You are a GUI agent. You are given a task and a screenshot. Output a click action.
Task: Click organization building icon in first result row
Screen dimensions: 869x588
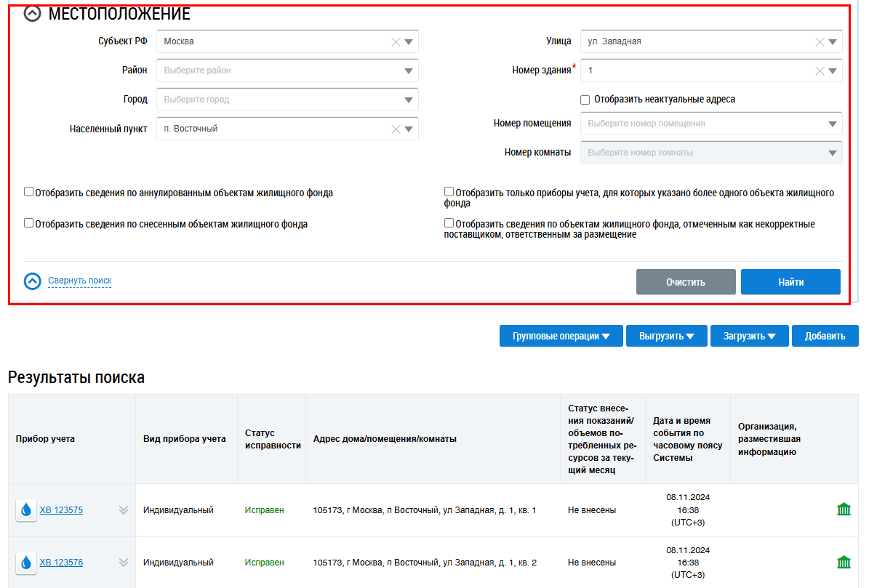844,510
